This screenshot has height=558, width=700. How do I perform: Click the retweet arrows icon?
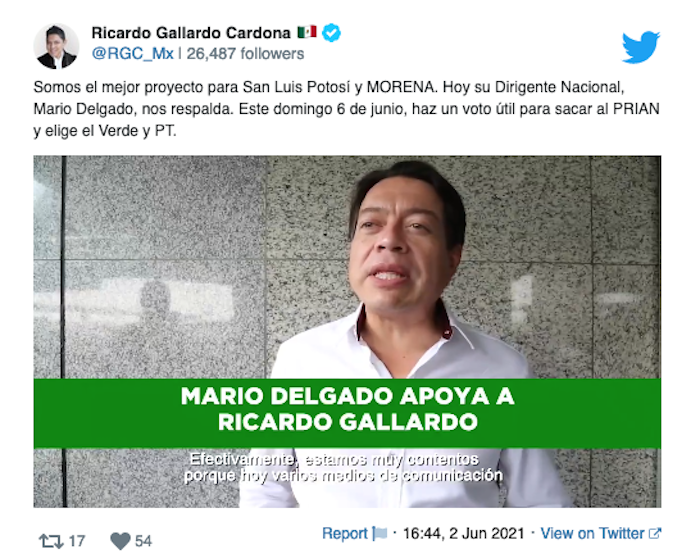[51, 541]
